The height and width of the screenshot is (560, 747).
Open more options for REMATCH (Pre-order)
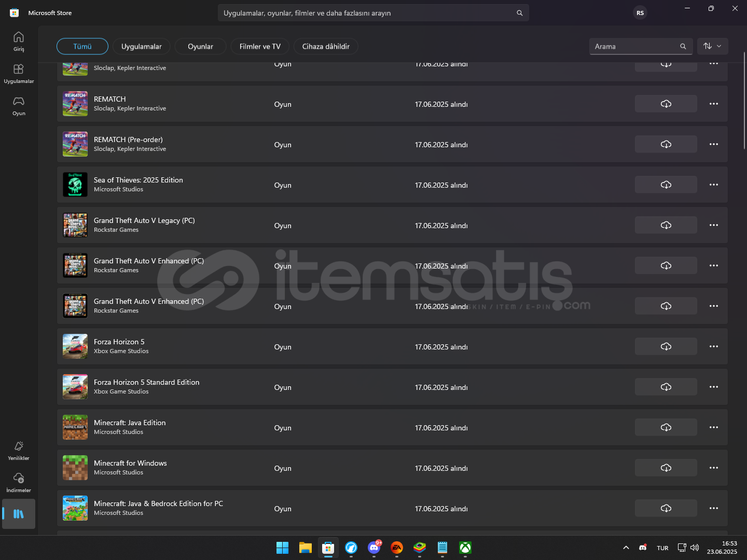tap(714, 144)
